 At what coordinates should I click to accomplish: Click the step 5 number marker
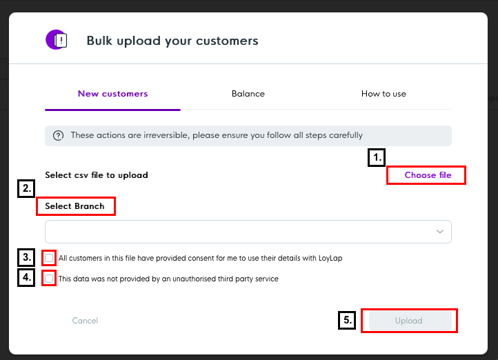[x=347, y=320]
